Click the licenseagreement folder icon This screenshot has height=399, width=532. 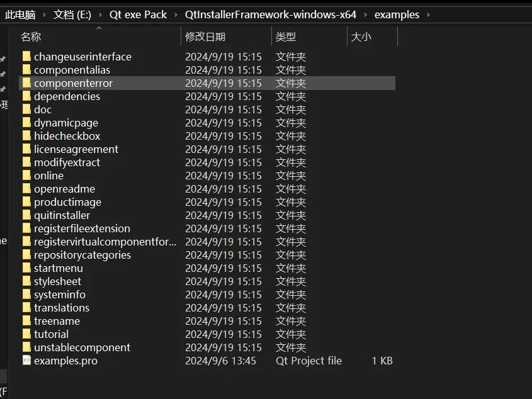point(27,149)
